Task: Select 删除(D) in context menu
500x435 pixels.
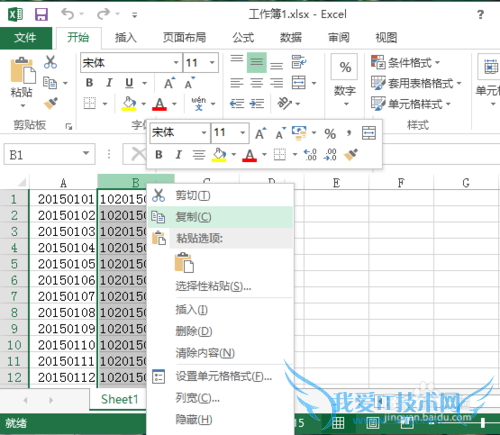Action: coord(221,331)
